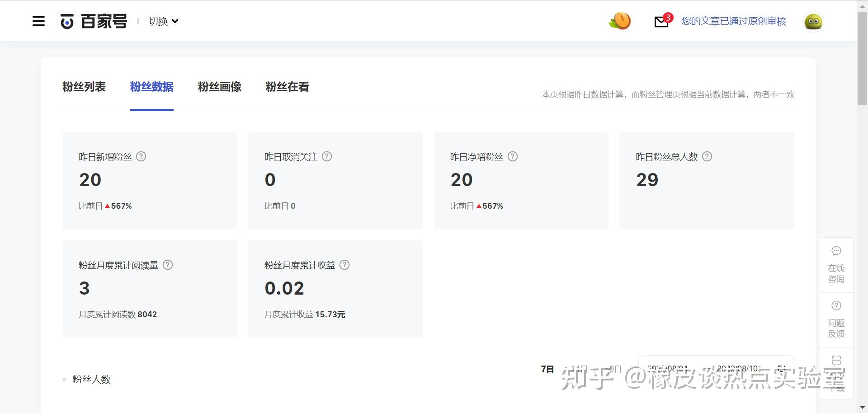The width and height of the screenshot is (868, 413).
Task: Open the user profile avatar
Action: (x=813, y=21)
